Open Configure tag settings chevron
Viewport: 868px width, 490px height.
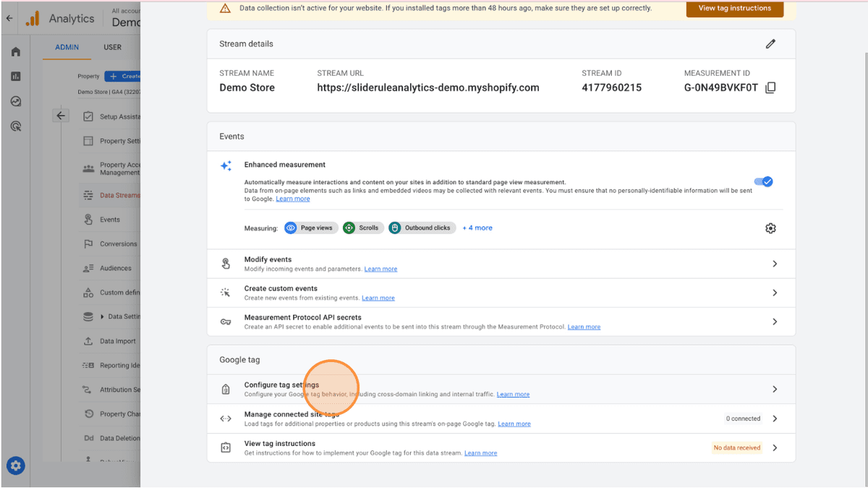[x=775, y=389]
